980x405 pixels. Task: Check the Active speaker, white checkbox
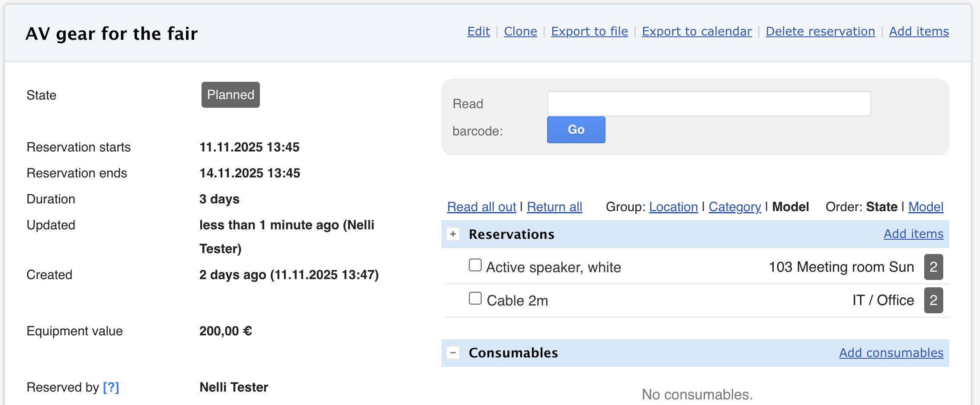tap(475, 265)
